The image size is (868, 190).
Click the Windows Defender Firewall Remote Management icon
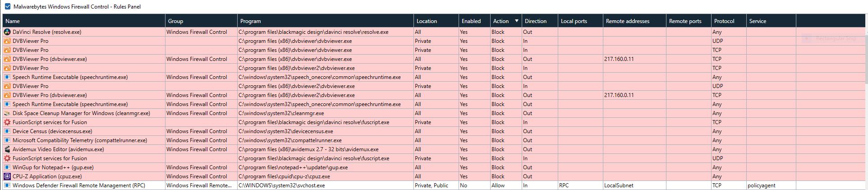pyautogui.click(x=7, y=185)
